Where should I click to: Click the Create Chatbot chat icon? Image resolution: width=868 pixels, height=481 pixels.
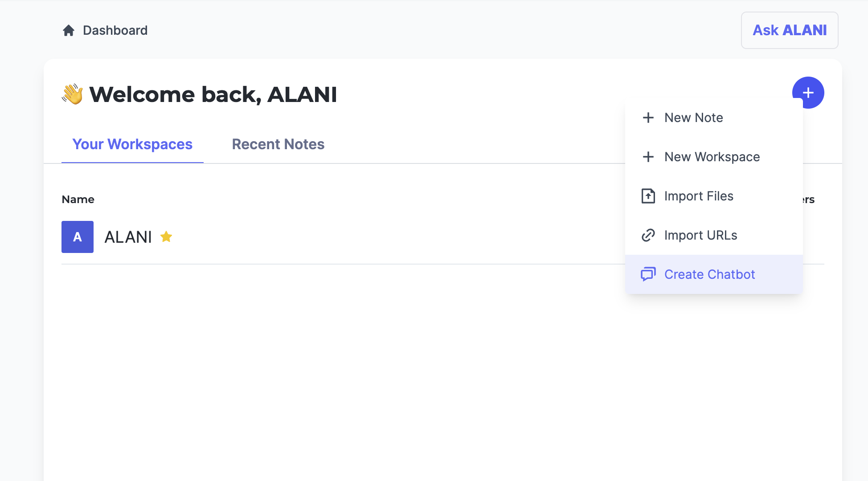tap(648, 274)
